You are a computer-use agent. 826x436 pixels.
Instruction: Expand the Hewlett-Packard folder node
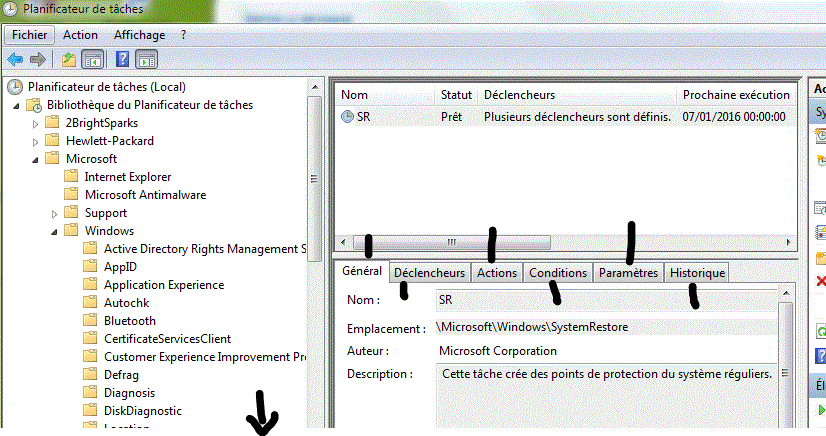tap(37, 141)
